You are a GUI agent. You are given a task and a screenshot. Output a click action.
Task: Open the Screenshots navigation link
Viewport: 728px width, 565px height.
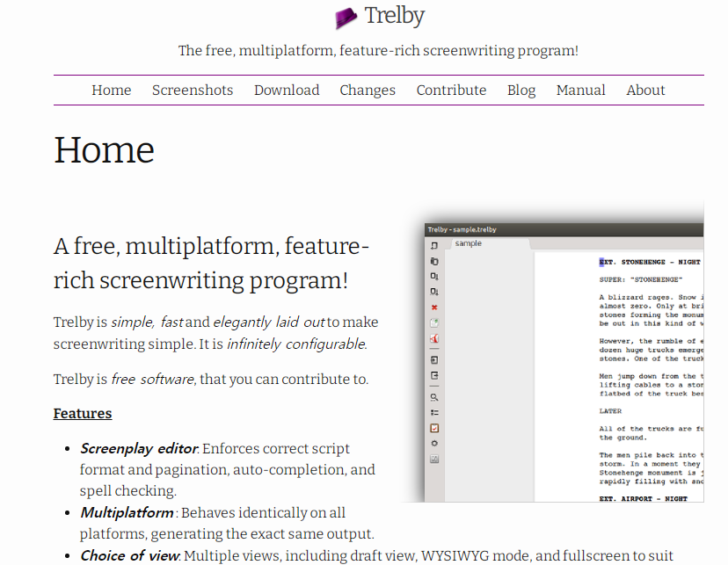tap(193, 90)
